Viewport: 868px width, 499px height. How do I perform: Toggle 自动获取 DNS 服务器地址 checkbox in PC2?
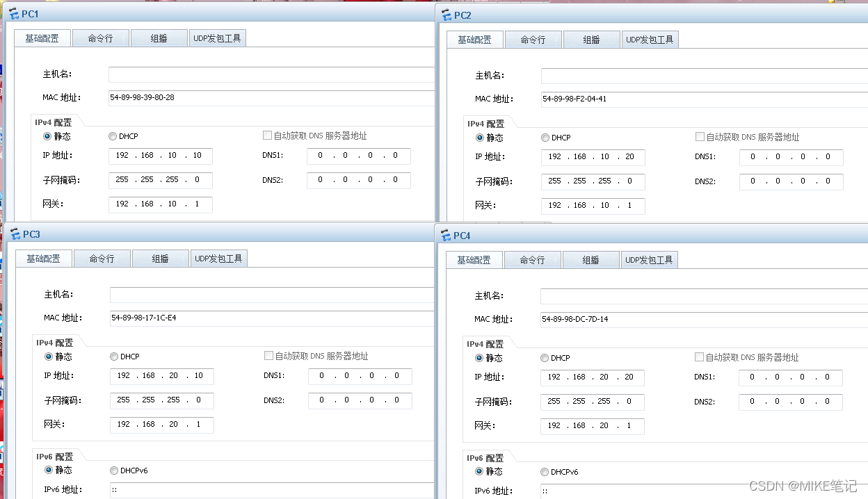click(700, 137)
